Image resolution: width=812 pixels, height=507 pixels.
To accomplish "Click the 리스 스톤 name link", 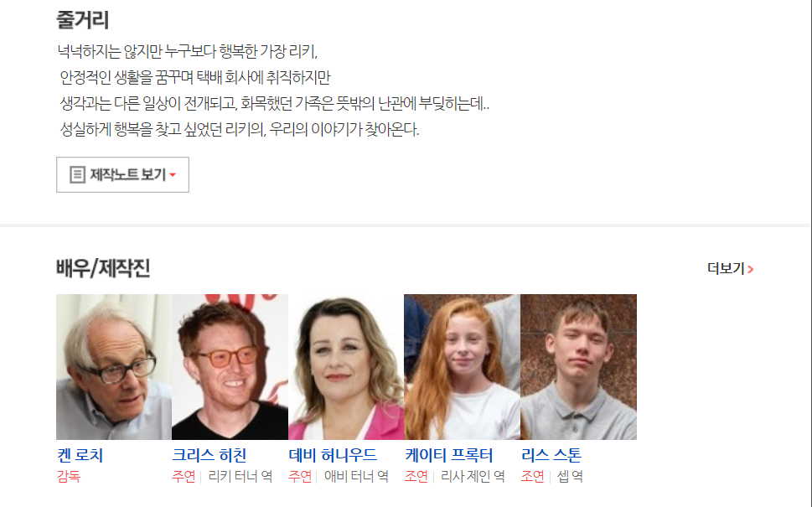I will [551, 455].
